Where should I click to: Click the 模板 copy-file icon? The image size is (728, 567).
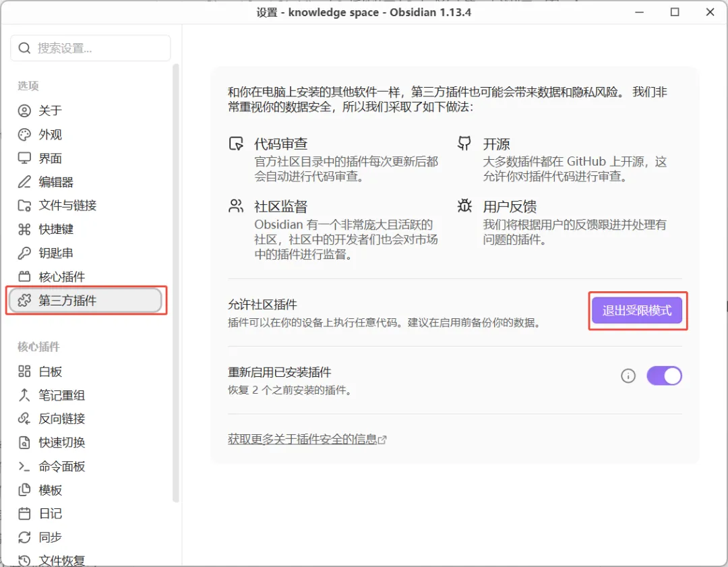24,490
